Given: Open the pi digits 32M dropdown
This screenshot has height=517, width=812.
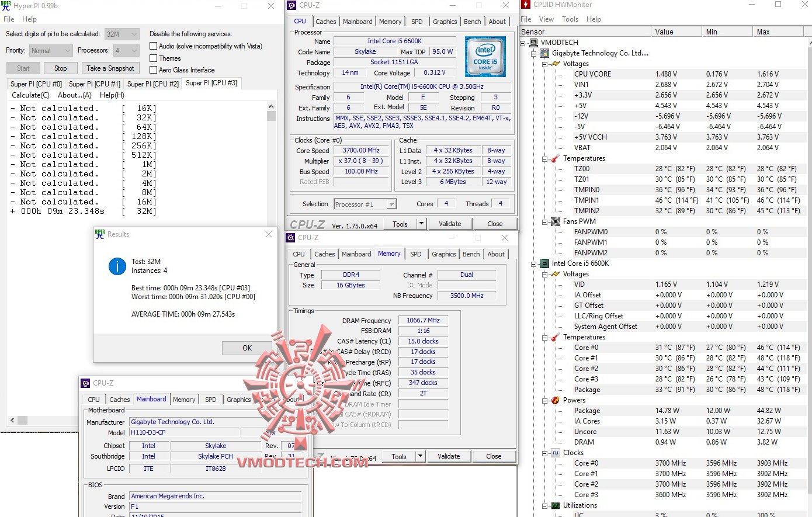Looking at the screenshot, I should click(x=122, y=34).
